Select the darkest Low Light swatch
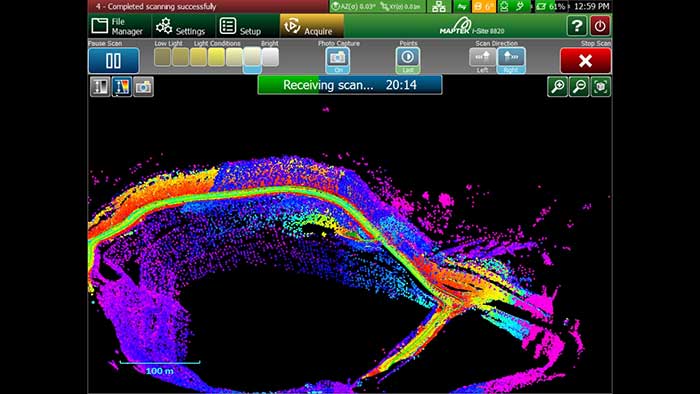This screenshot has height=394, width=700. (162, 57)
